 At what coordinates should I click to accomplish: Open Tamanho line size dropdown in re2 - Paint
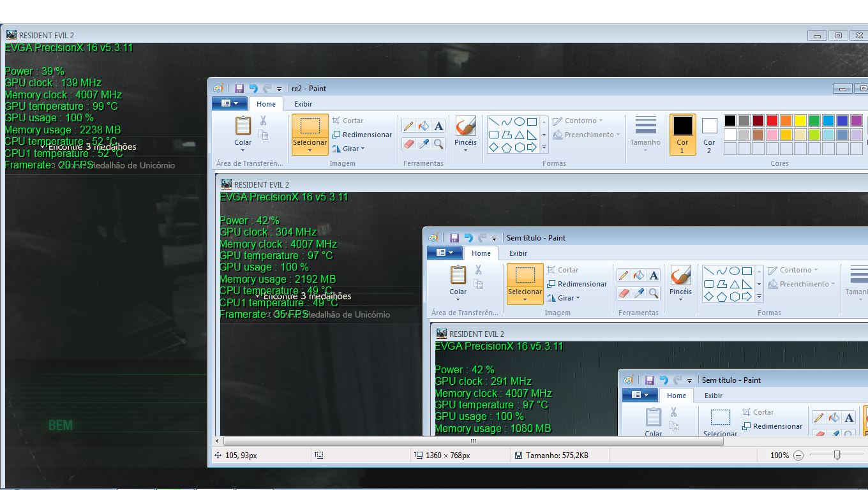click(646, 135)
